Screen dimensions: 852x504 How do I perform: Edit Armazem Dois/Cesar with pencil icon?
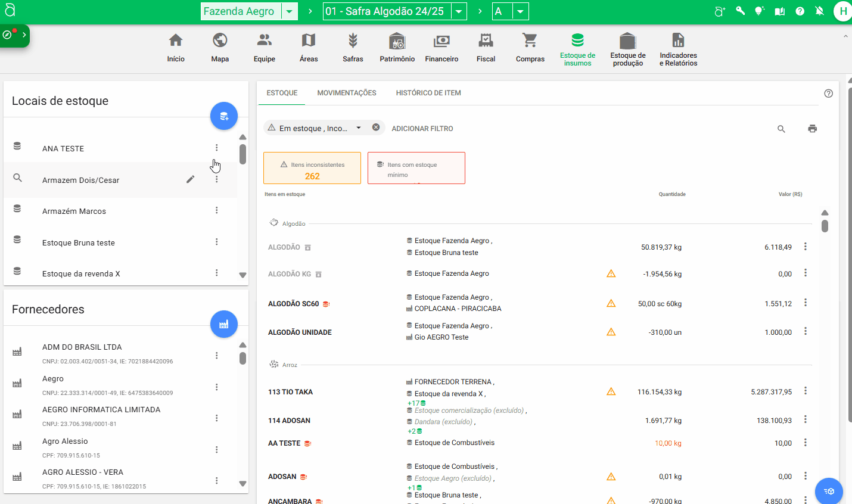pos(191,179)
